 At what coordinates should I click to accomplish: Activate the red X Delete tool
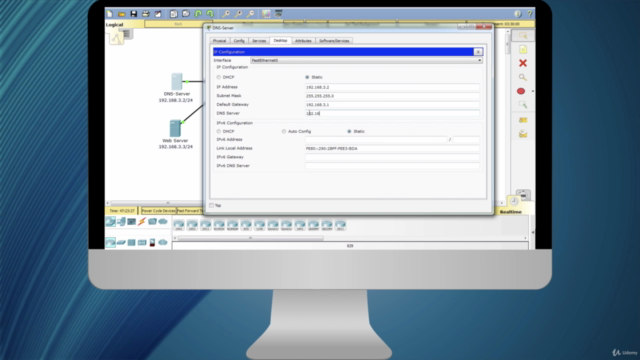(523, 63)
